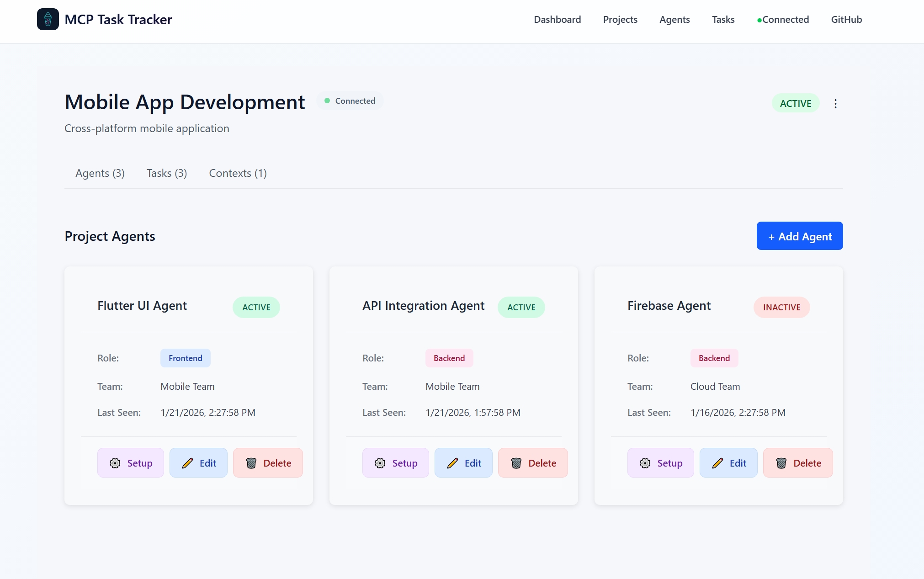Click the Frontend role tag
Viewport: 924px width, 579px height.
[186, 358]
